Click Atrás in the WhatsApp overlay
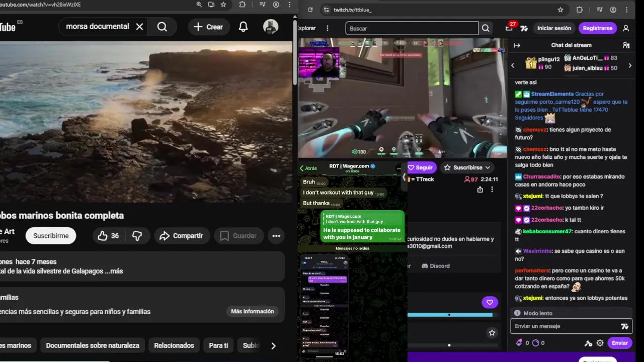 [x=308, y=168]
